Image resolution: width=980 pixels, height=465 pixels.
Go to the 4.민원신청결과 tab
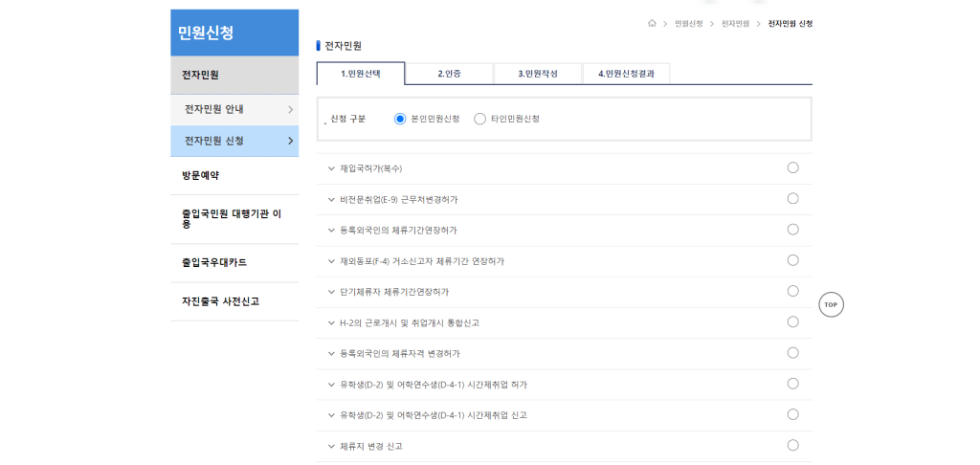(x=626, y=74)
